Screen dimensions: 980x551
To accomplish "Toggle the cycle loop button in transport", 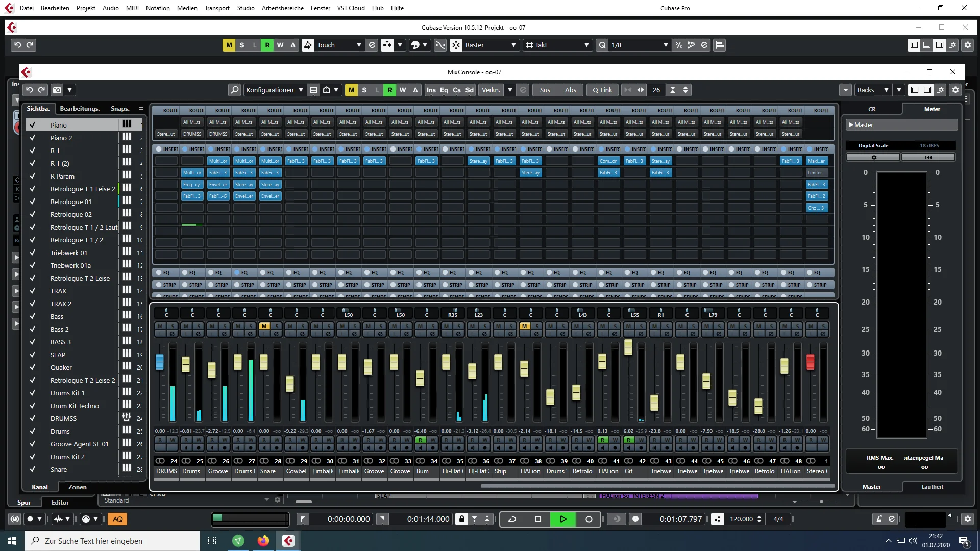I will point(512,519).
